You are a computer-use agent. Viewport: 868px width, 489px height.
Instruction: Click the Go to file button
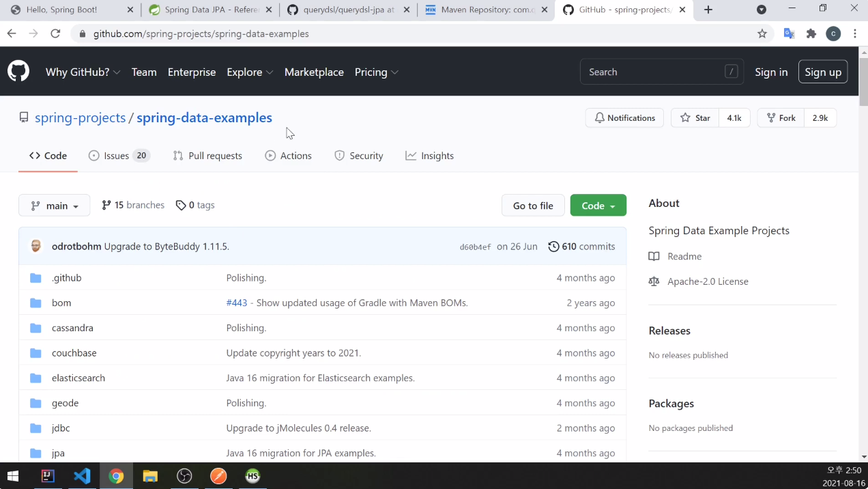(x=533, y=206)
